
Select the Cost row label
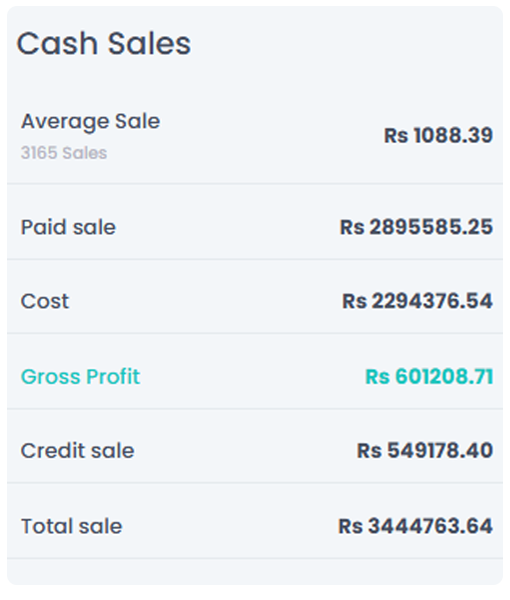pyautogui.click(x=45, y=301)
